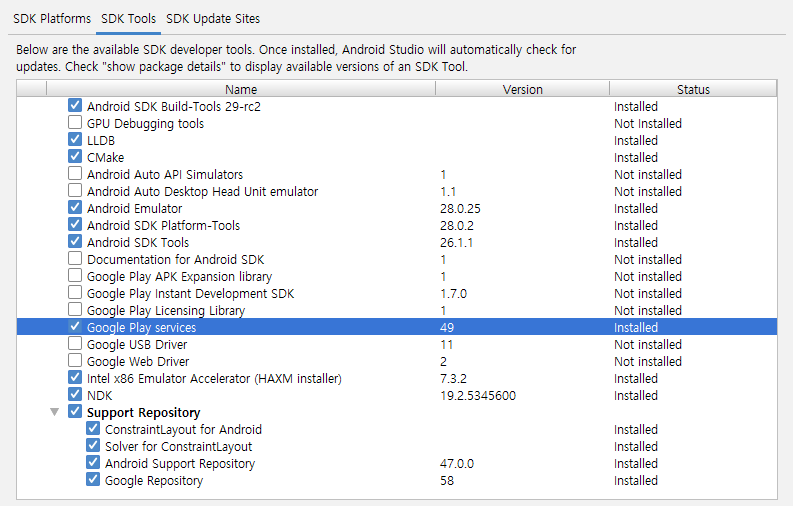Screen dimensions: 793x506
Task: Uncheck ConstraintLayout for Android
Action: 93,429
